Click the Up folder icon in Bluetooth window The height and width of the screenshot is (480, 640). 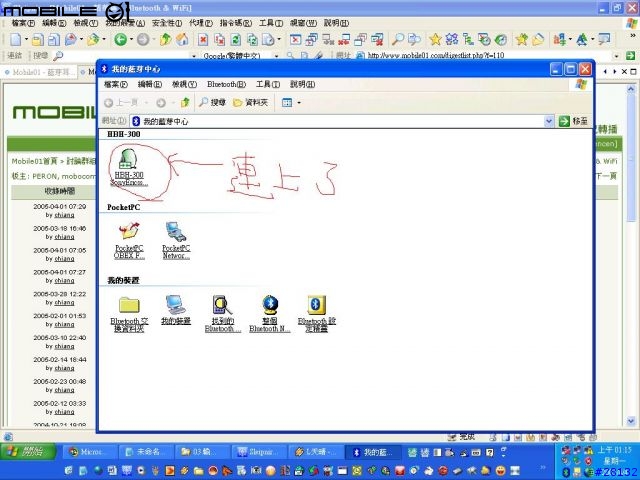point(185,102)
